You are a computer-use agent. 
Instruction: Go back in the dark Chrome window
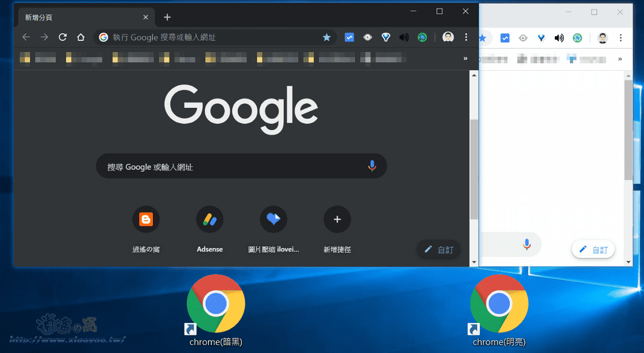26,37
